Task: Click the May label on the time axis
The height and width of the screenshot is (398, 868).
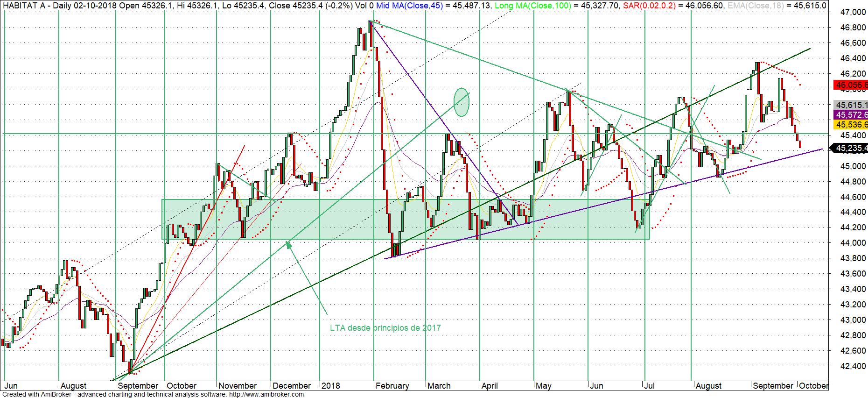Action: pyautogui.click(x=544, y=386)
